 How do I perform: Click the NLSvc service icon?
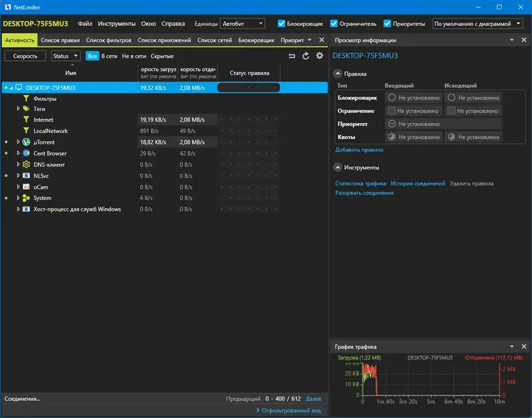[26, 175]
